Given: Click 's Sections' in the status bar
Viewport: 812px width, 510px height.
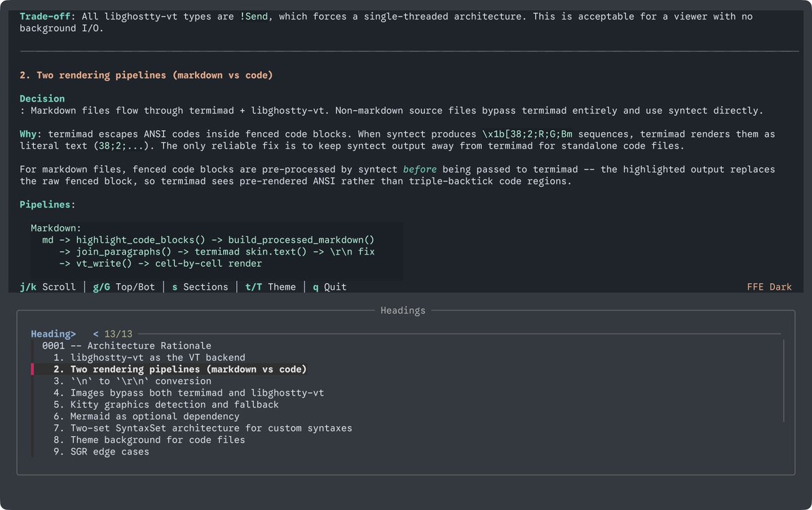Looking at the screenshot, I should (200, 287).
